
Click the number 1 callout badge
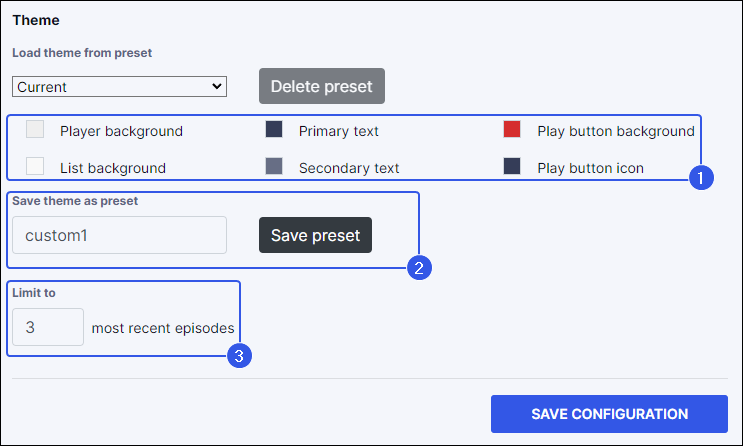pos(701,179)
